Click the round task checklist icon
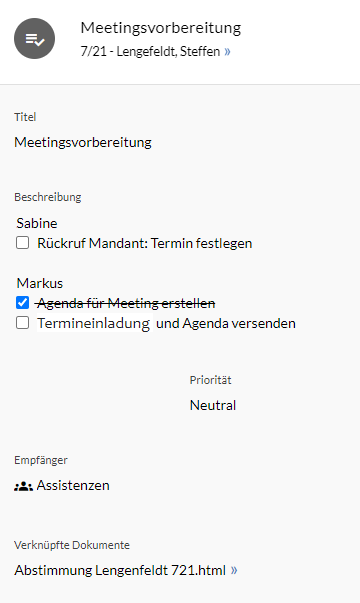Image resolution: width=360 pixels, height=603 pixels. 34,38
